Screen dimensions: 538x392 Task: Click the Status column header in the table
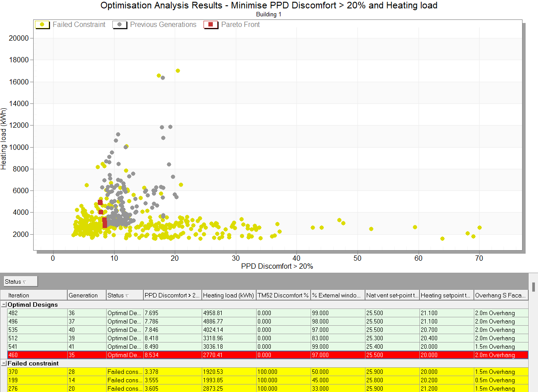point(124,295)
